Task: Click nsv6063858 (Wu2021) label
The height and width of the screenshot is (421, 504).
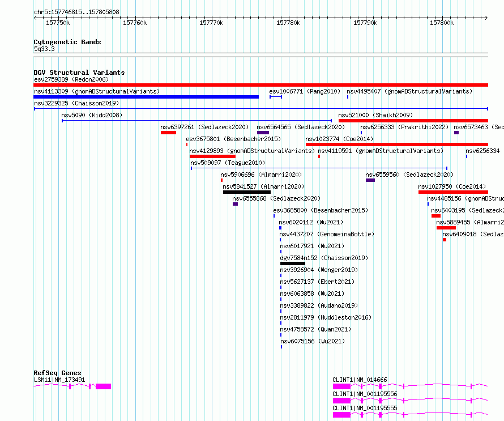Action: pyautogui.click(x=312, y=294)
